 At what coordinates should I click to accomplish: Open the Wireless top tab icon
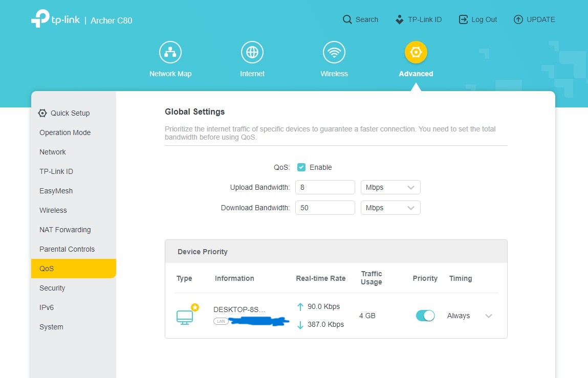coord(334,52)
